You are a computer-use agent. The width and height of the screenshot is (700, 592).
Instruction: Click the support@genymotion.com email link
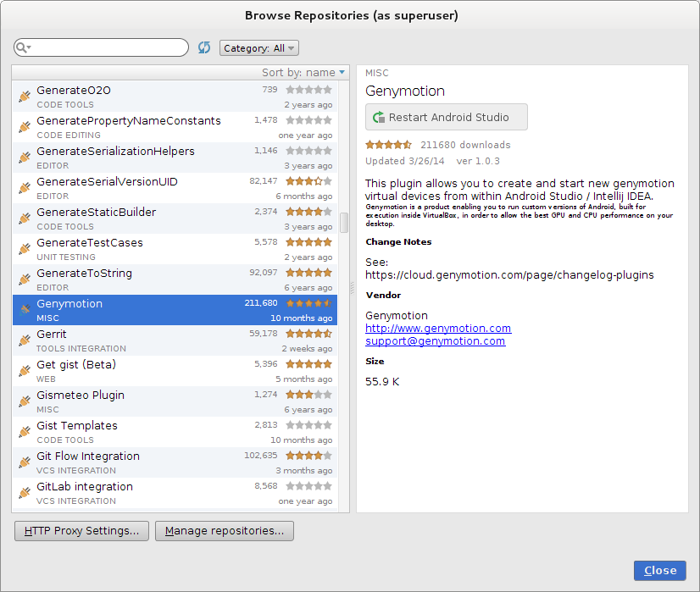(436, 341)
